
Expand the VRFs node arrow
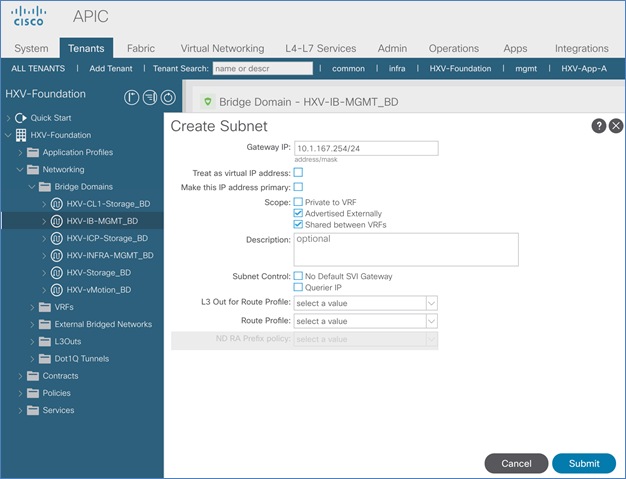point(32,307)
